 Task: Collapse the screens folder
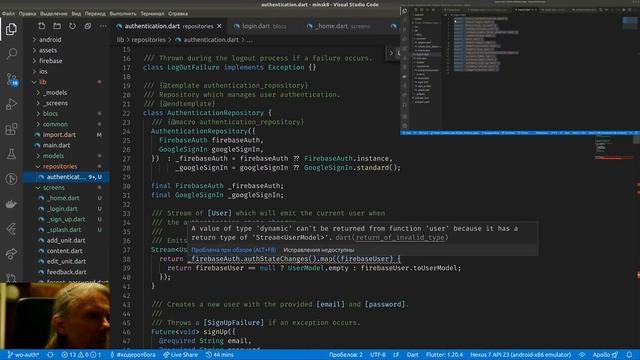coord(53,188)
